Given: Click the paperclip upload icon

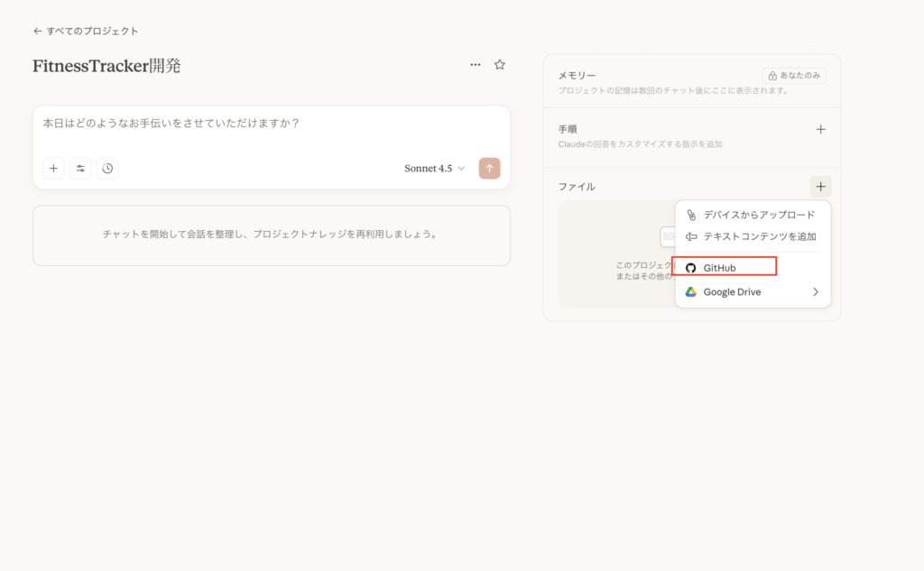Looking at the screenshot, I should pos(691,215).
